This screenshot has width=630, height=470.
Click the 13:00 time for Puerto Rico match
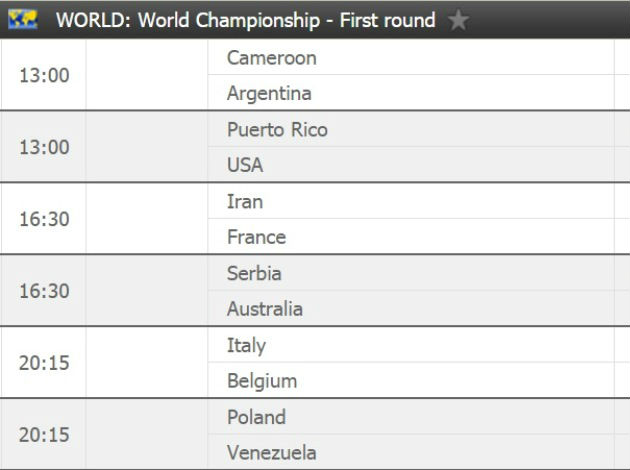point(44,148)
